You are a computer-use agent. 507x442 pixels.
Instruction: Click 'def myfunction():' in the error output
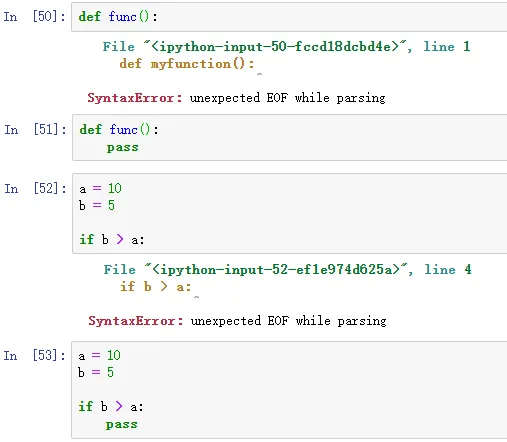pyautogui.click(x=187, y=63)
